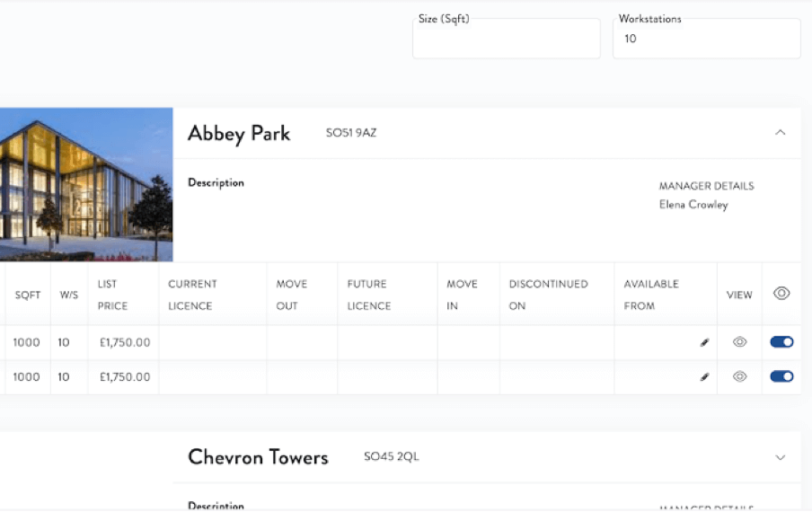Click the view eye icon in first row
The height and width of the screenshot is (512, 812).
[739, 342]
